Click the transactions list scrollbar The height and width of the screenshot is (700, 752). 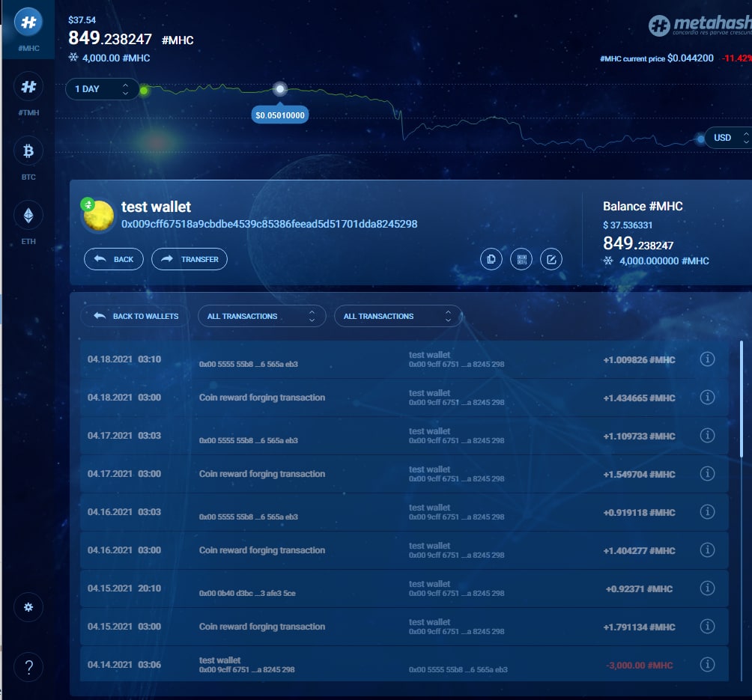pos(741,399)
